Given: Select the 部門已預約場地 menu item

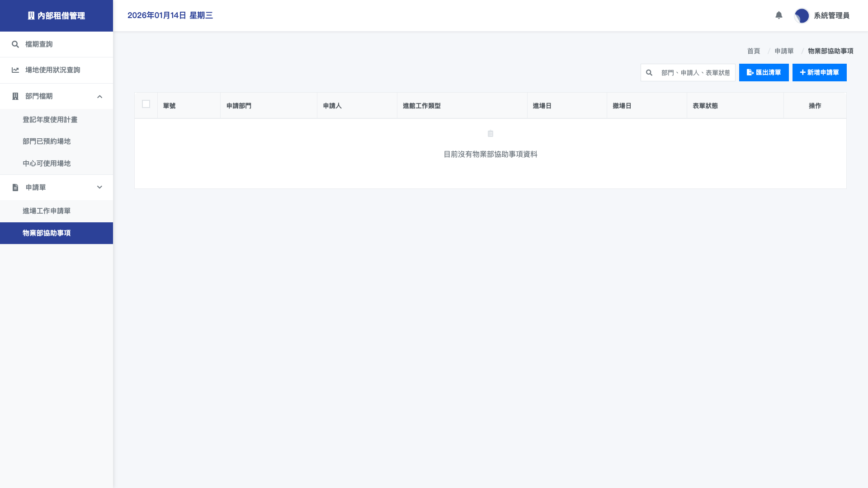Looking at the screenshot, I should point(47,141).
